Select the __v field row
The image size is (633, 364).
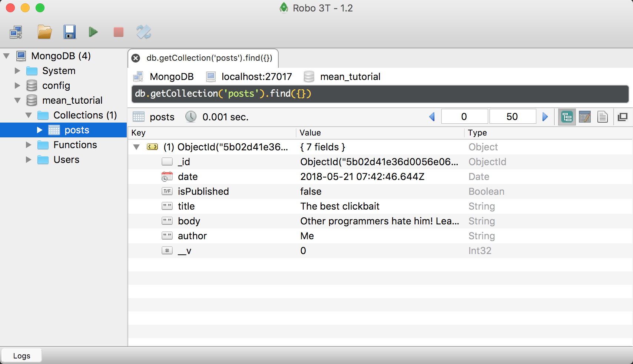coord(380,251)
